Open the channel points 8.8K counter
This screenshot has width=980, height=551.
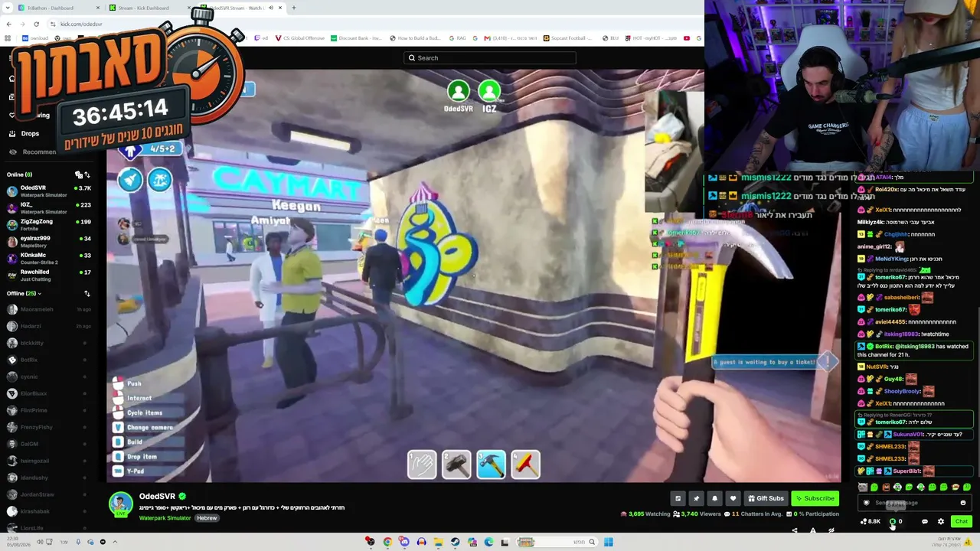pos(871,522)
